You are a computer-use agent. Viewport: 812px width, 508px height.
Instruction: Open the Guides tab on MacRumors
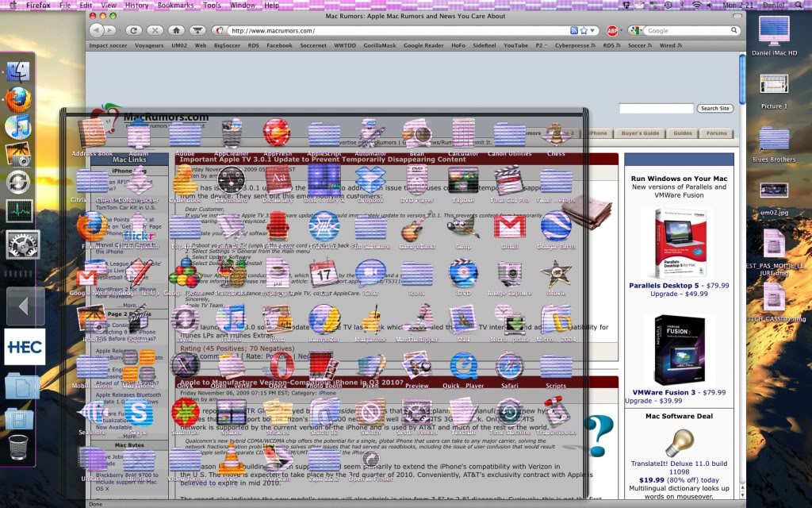click(x=682, y=133)
